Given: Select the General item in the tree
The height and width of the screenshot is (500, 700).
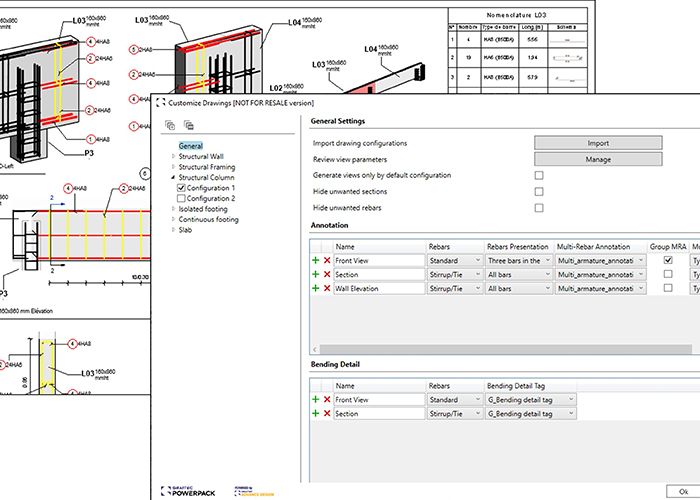Looking at the screenshot, I should [x=191, y=146].
